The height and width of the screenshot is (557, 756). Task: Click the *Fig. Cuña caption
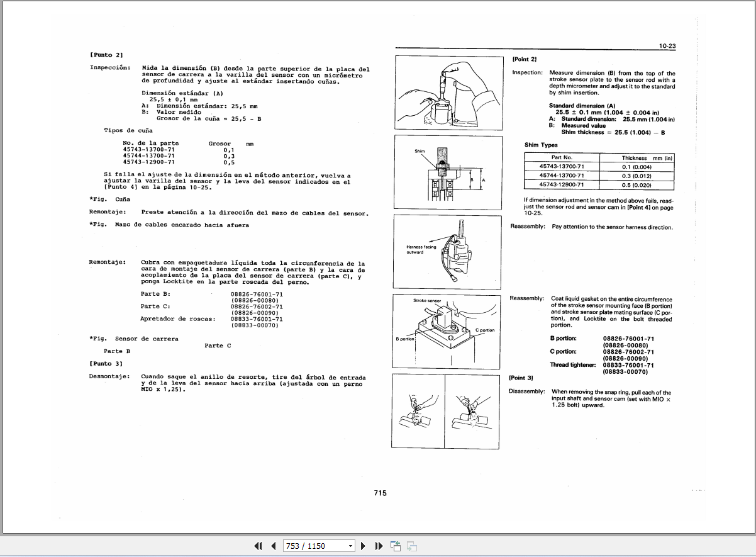109,200
